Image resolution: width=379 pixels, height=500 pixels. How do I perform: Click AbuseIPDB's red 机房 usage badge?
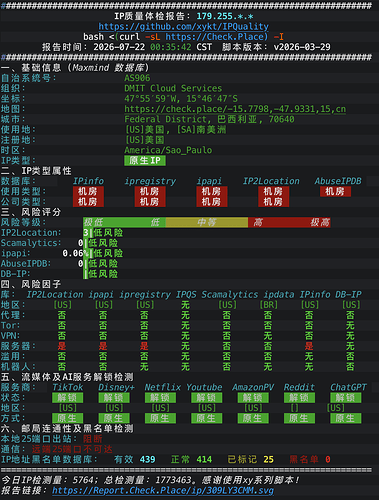[x=335, y=191]
